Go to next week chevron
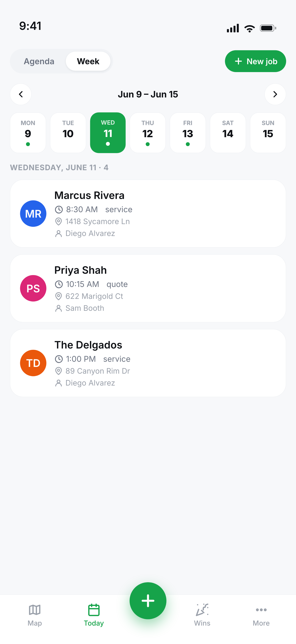The width and height of the screenshot is (296, 644). pyautogui.click(x=275, y=94)
